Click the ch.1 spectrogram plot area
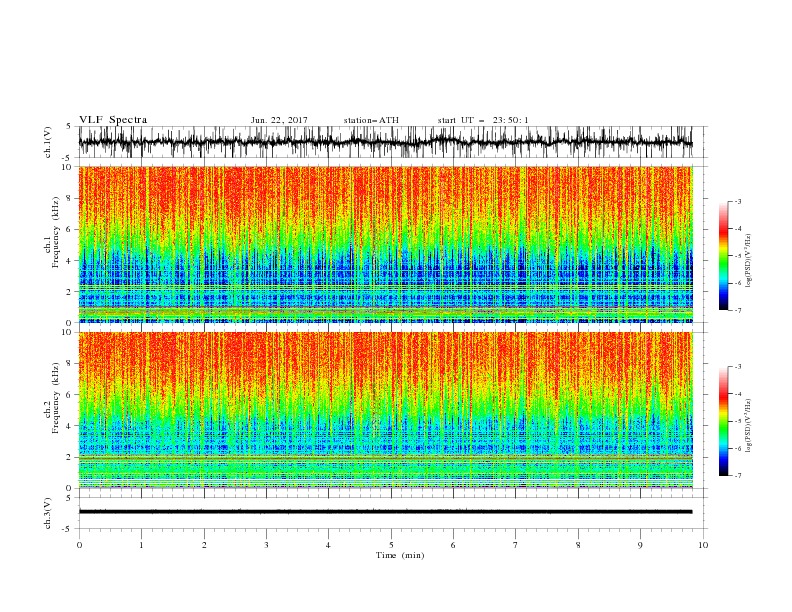The width and height of the screenshot is (792, 612). [x=385, y=244]
